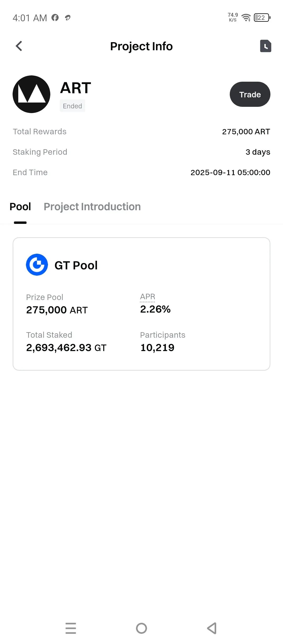The width and height of the screenshot is (283, 644).
Task: Tap the End Time date value
Action: pyautogui.click(x=230, y=173)
